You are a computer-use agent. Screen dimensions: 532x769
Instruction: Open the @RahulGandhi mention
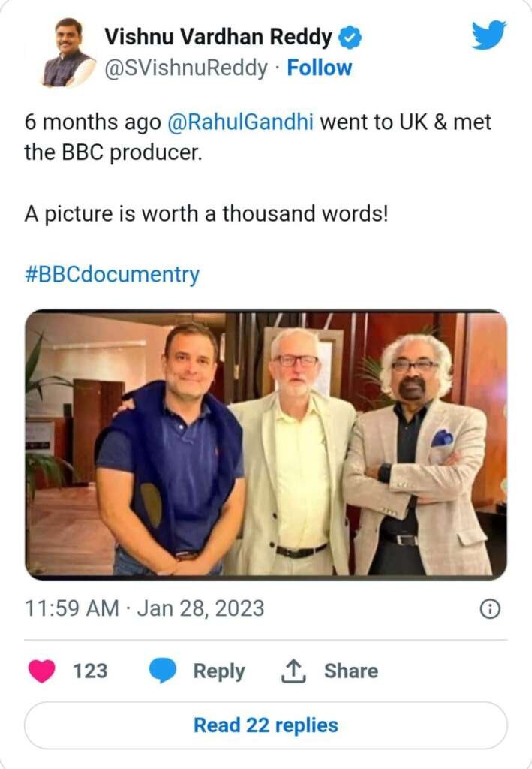pos(240,122)
